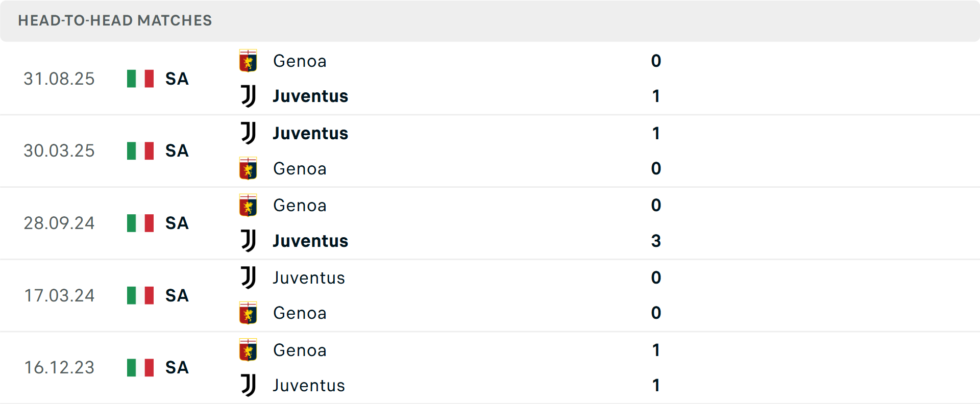
Task: Open Juventus team from 16.12.23 match
Action: click(309, 385)
